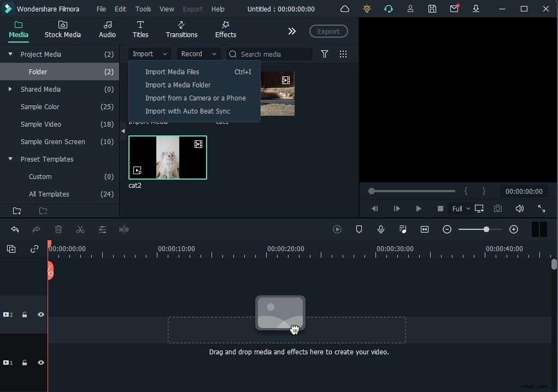
Task: Zoom in on the timeline with plus icon
Action: pos(514,229)
